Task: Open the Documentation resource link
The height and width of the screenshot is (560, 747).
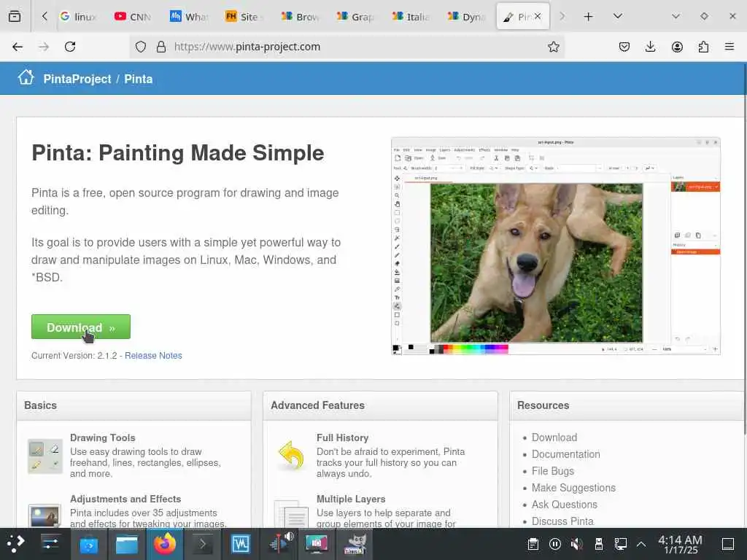Action: click(565, 454)
